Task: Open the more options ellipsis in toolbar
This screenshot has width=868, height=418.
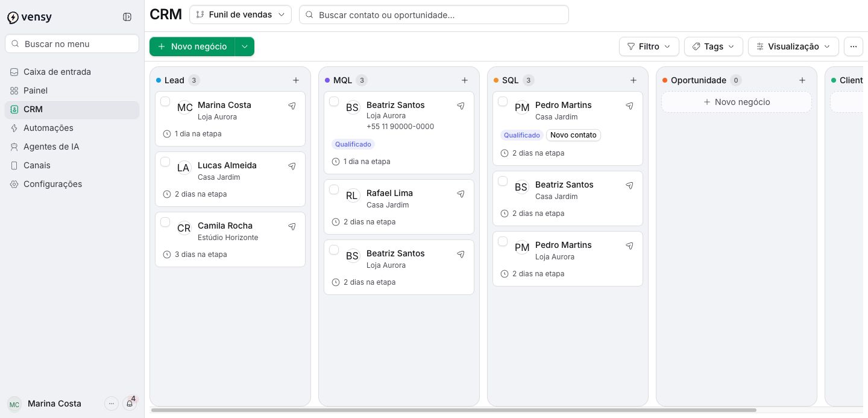Action: click(854, 46)
